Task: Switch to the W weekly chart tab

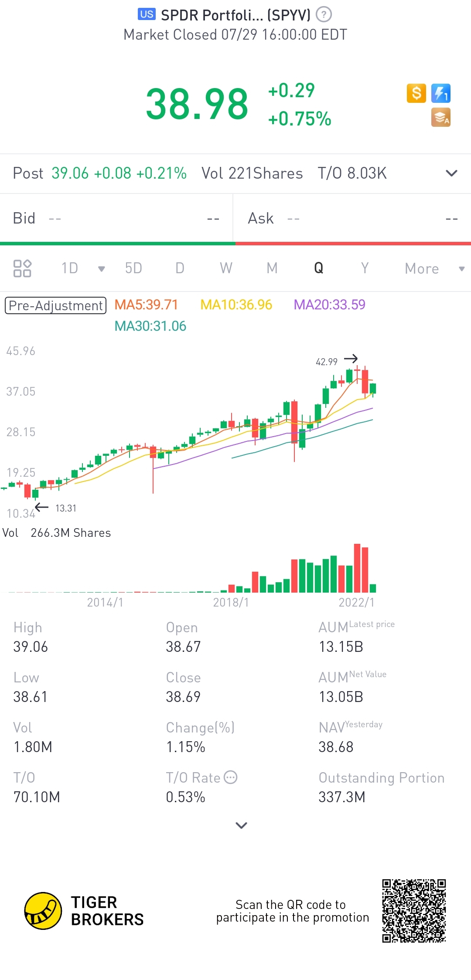Action: pyautogui.click(x=226, y=268)
